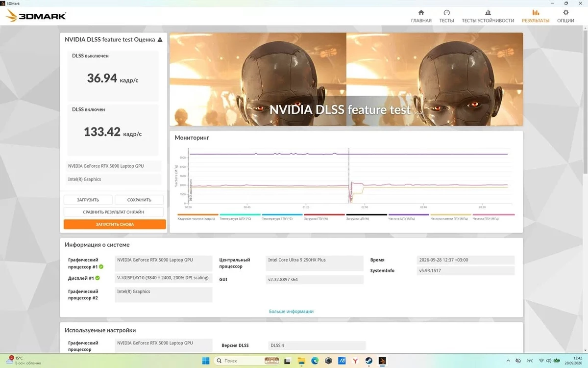Open the Главная home tab
The height and width of the screenshot is (368, 588).
click(x=421, y=16)
